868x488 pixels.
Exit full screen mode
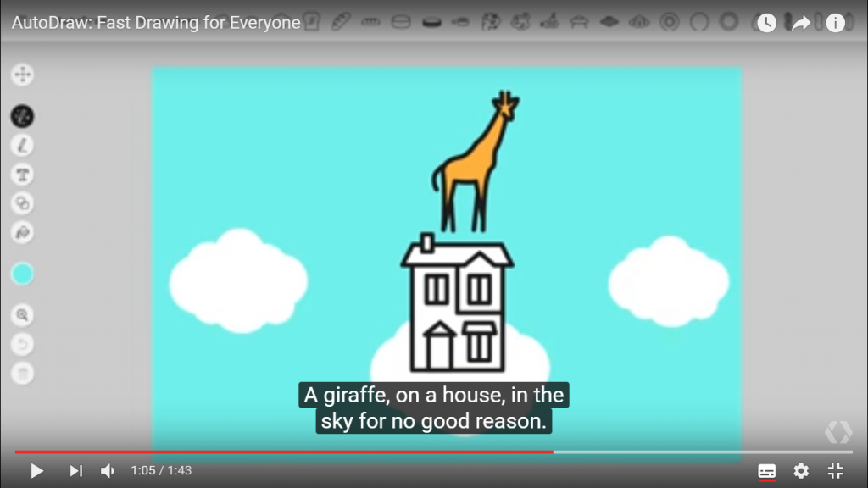(x=835, y=471)
